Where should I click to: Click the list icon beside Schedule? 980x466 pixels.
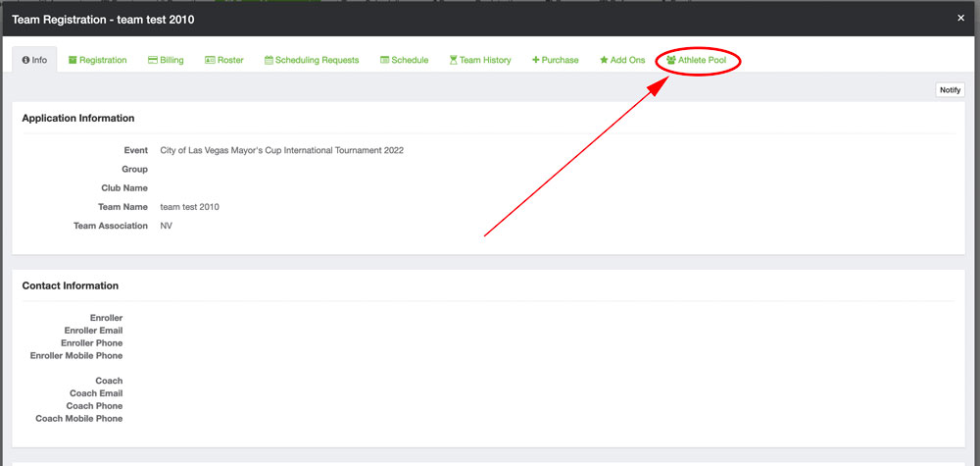pyautogui.click(x=384, y=61)
